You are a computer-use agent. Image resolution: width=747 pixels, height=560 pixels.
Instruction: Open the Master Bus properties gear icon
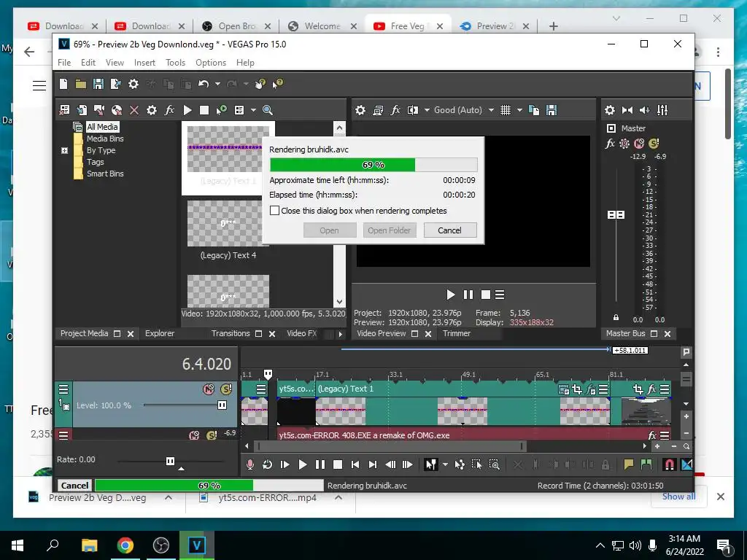pos(610,111)
